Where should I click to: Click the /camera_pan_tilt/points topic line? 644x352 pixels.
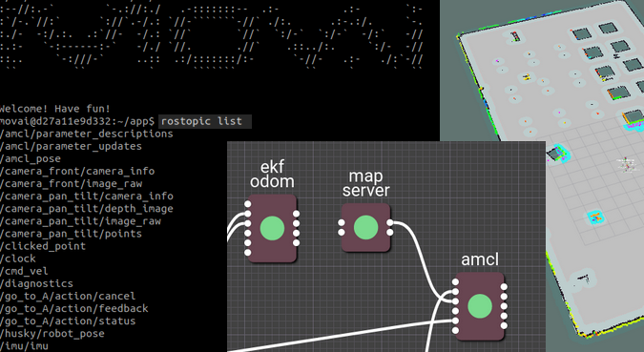pyautogui.click(x=71, y=234)
